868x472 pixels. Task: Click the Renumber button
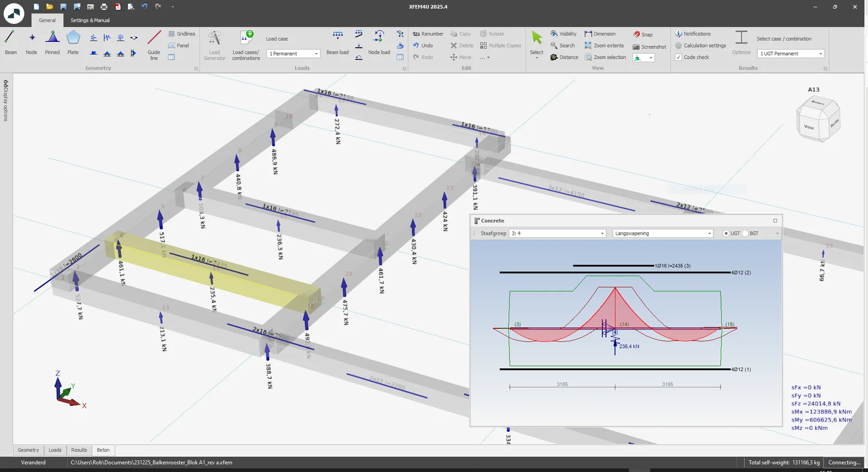[428, 34]
